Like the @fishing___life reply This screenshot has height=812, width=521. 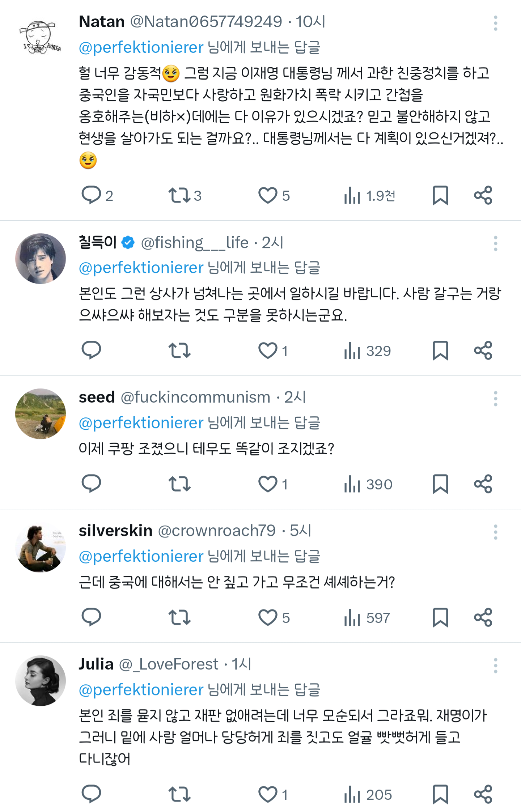(268, 350)
